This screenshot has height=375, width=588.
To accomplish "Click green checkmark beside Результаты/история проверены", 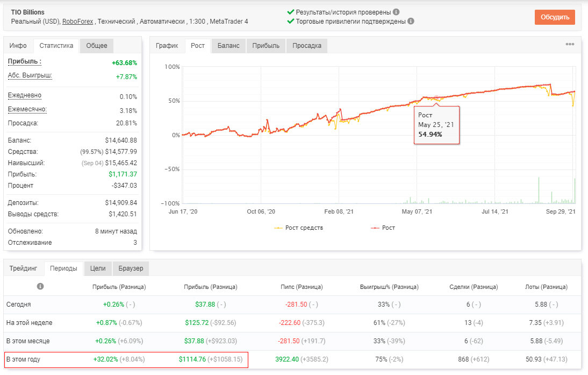I will pyautogui.click(x=290, y=12).
